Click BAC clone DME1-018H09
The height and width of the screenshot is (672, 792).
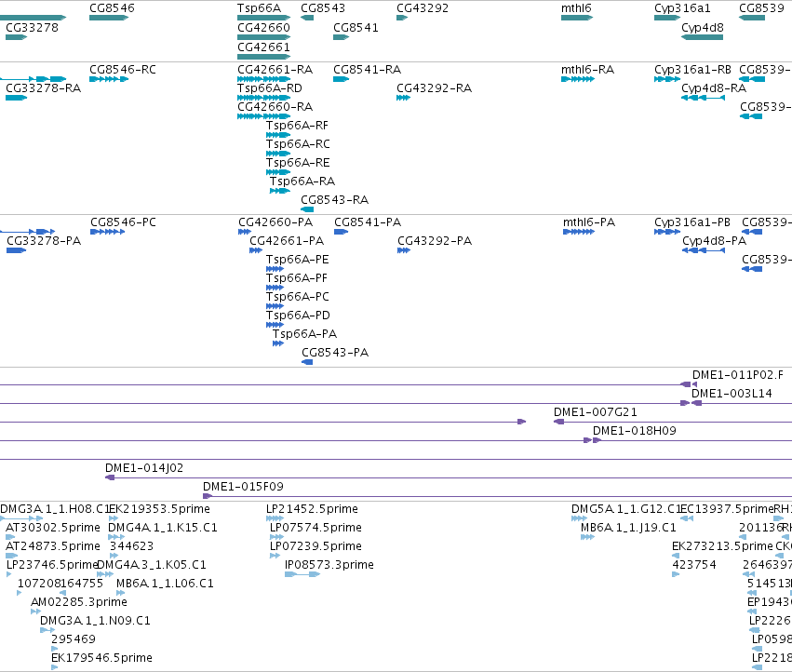tap(634, 431)
